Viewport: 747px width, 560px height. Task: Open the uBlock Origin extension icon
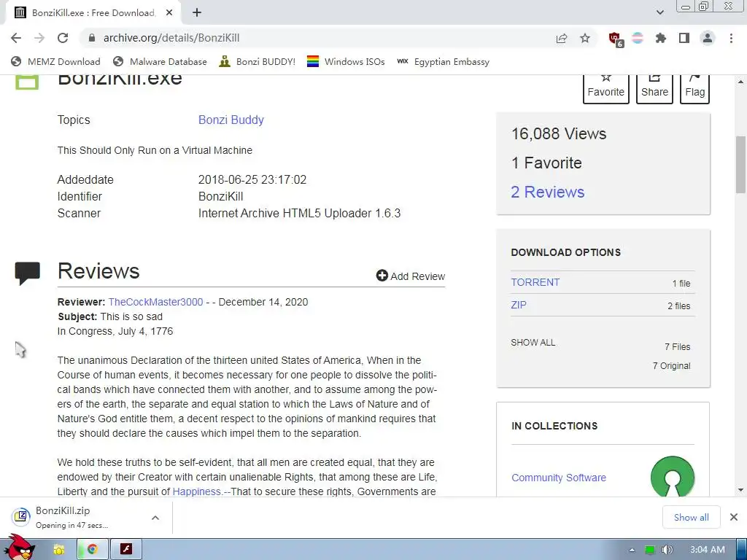point(615,39)
